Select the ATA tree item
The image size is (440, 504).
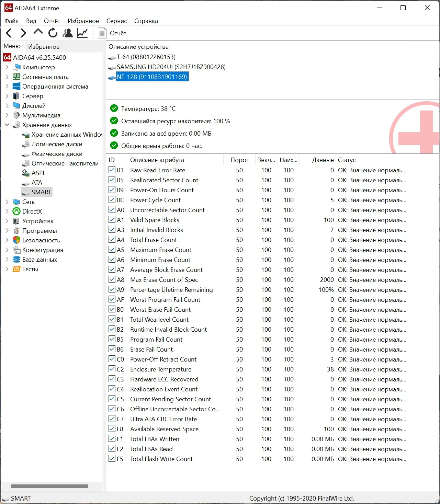pyautogui.click(x=37, y=182)
